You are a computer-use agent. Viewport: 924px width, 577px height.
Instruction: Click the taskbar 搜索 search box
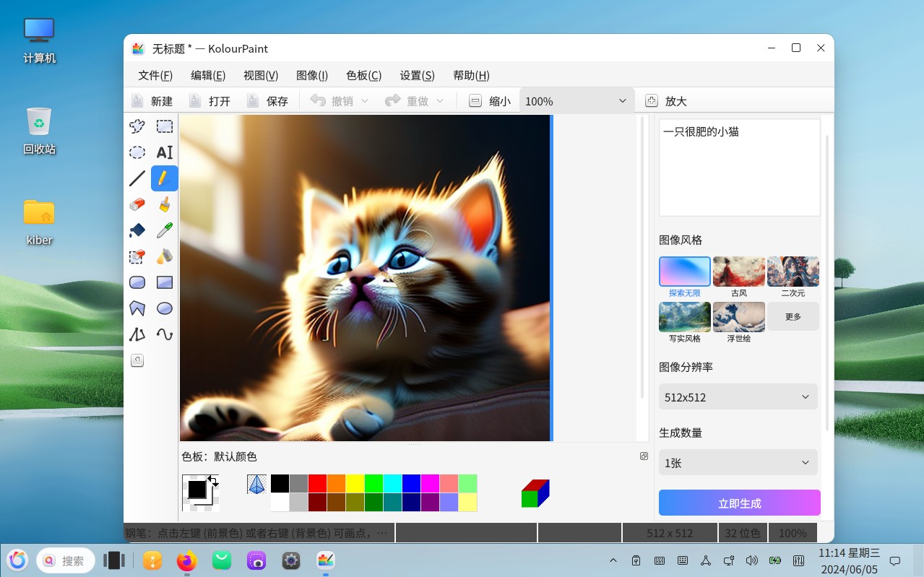coord(66,560)
